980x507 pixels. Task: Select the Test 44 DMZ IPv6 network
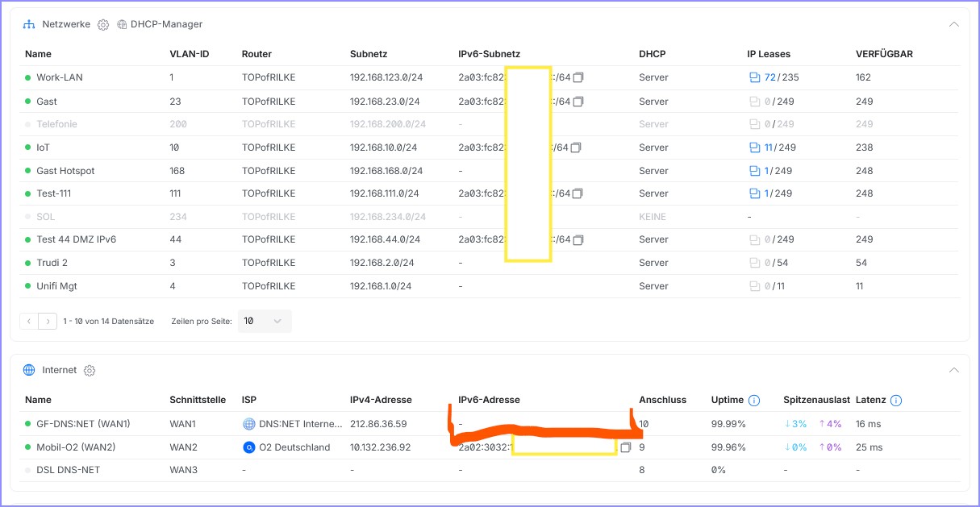[76, 239]
